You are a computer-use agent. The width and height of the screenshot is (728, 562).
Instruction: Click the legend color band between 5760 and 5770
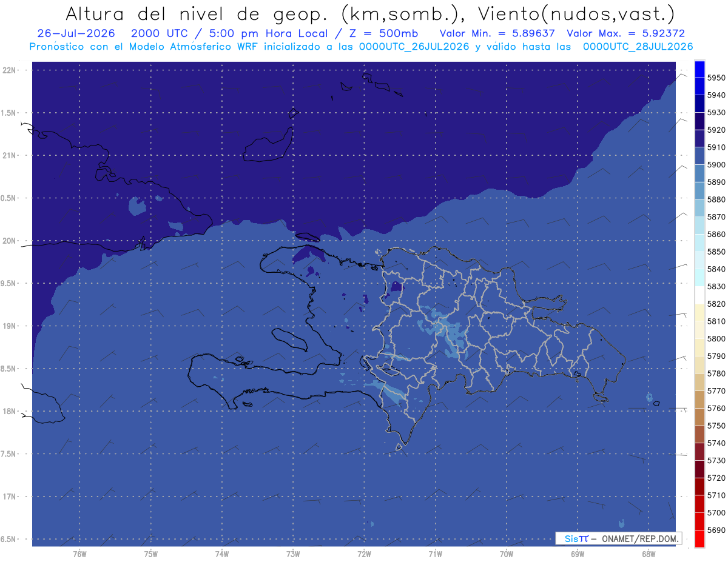tap(699, 400)
